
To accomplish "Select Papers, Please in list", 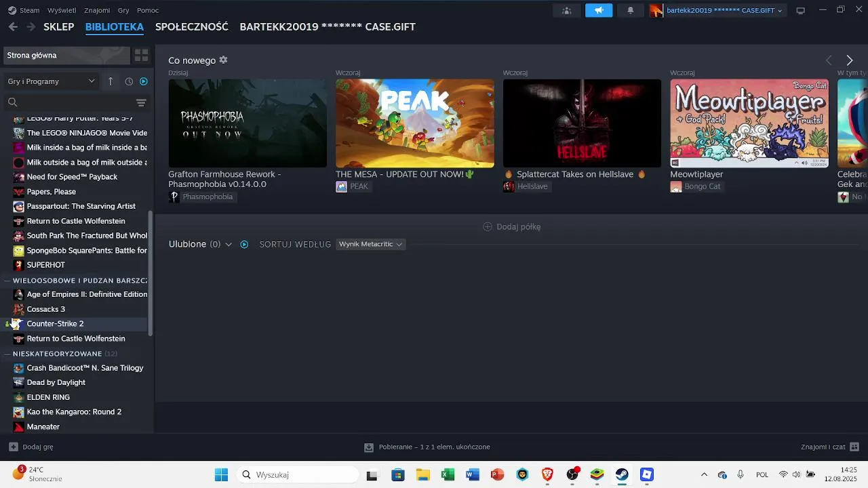I will (x=75, y=192).
